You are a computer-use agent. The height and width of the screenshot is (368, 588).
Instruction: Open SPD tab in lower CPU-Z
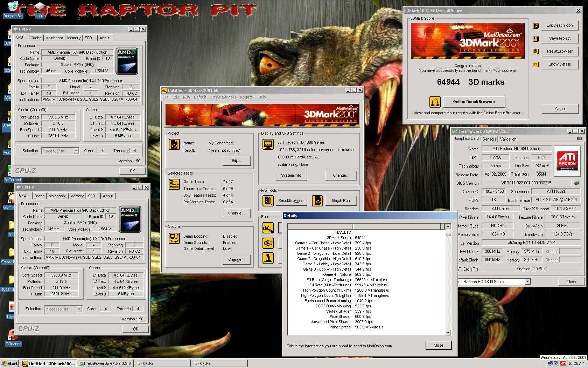click(91, 196)
